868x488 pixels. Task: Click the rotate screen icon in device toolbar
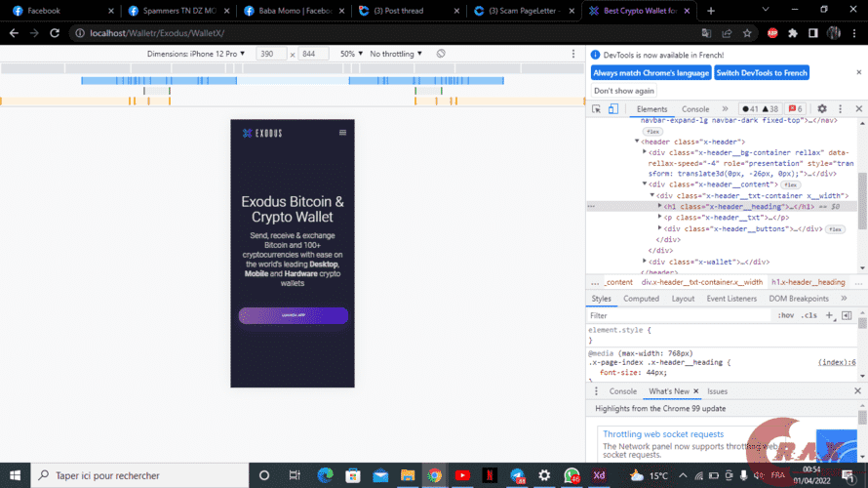tap(441, 54)
